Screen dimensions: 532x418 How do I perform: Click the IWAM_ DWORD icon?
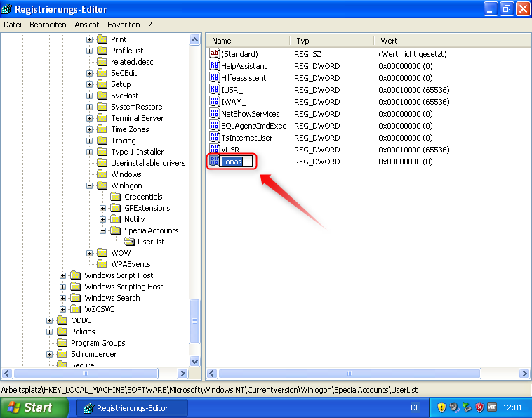coord(215,101)
